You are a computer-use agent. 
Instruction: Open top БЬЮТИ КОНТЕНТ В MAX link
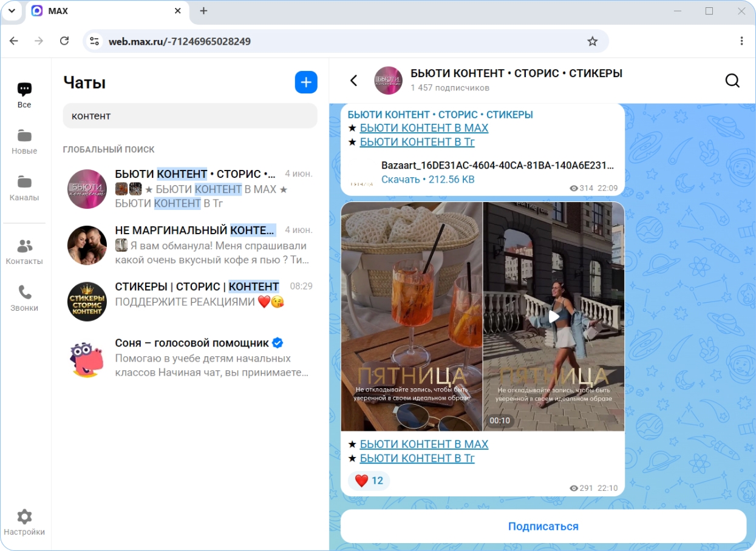coord(424,128)
